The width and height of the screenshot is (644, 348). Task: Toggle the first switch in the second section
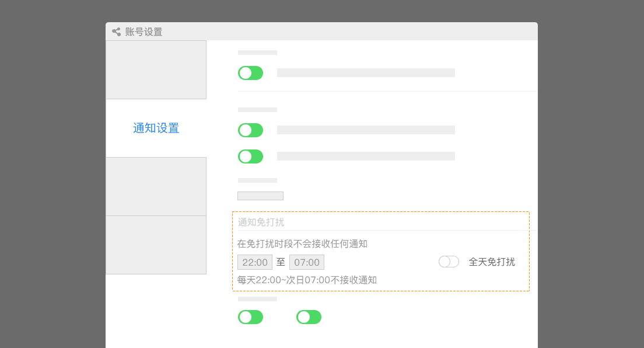click(250, 130)
